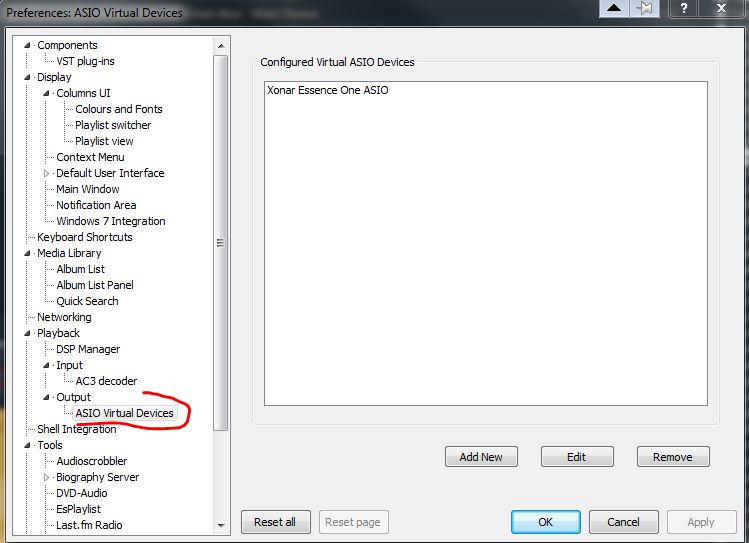Screen dimensions: 749x543
Task: Edit the selected ASIO device
Action: pyautogui.click(x=577, y=457)
